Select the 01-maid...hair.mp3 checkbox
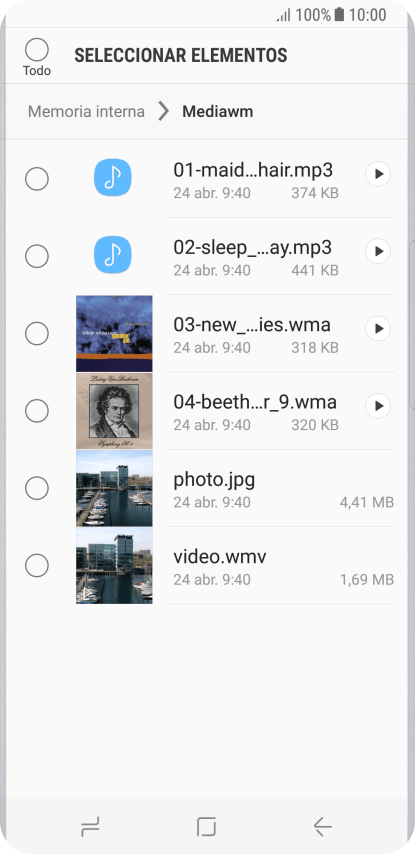The height and width of the screenshot is (854, 415). [x=37, y=179]
